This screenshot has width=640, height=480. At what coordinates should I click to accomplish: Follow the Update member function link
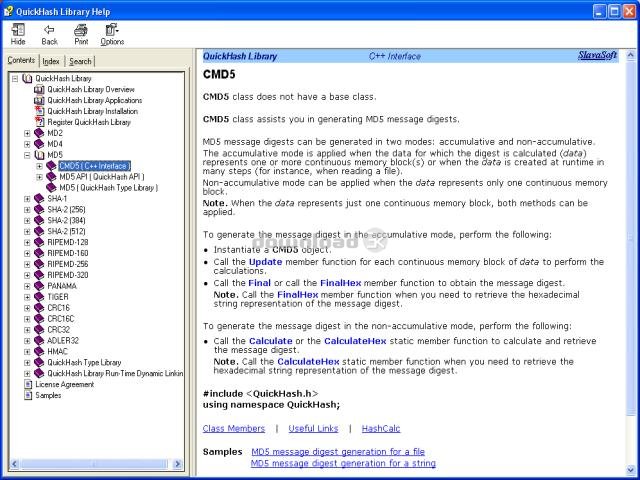point(265,262)
